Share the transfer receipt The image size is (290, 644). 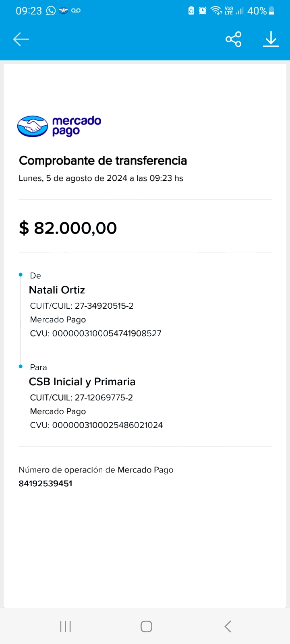[x=234, y=39]
